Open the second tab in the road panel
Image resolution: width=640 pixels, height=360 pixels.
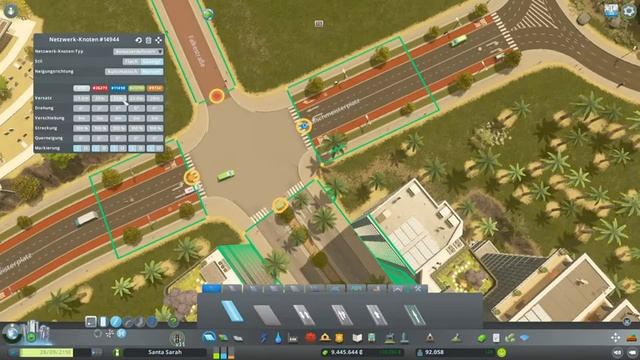(232, 289)
